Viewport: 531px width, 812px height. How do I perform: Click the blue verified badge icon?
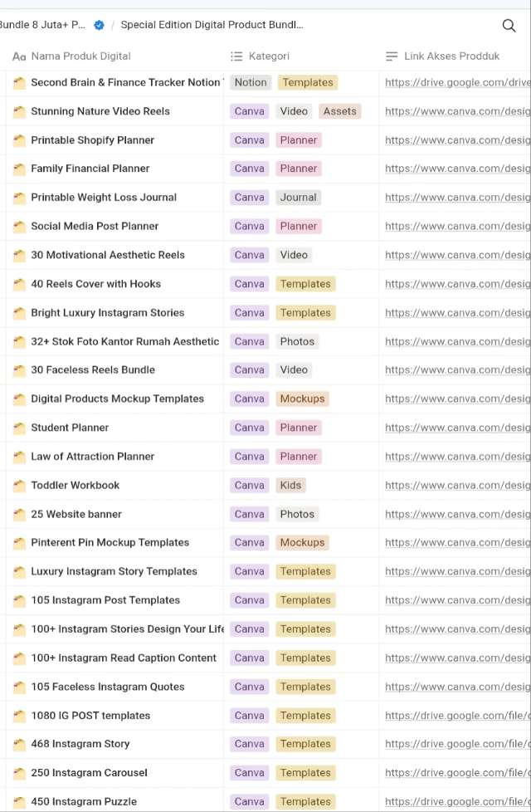coord(99,25)
